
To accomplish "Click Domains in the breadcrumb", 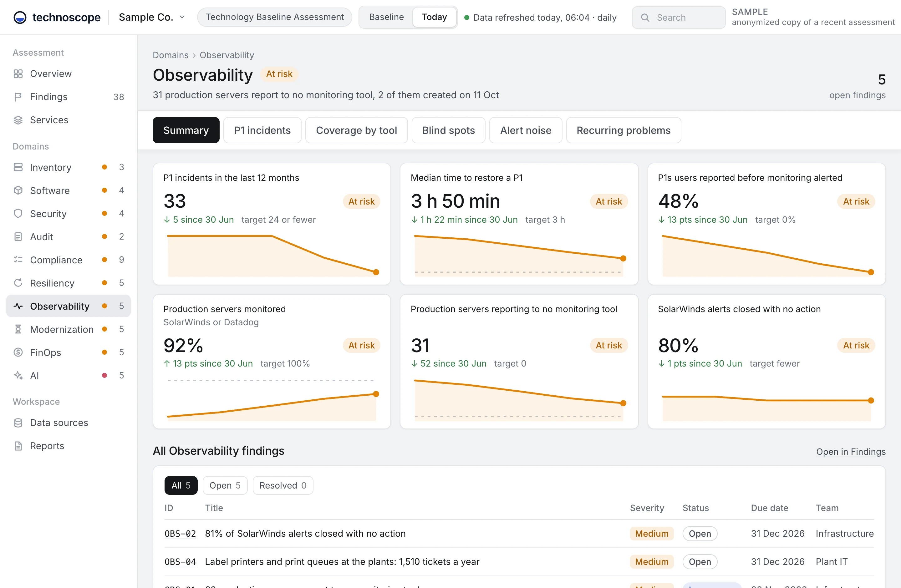I will [x=171, y=55].
